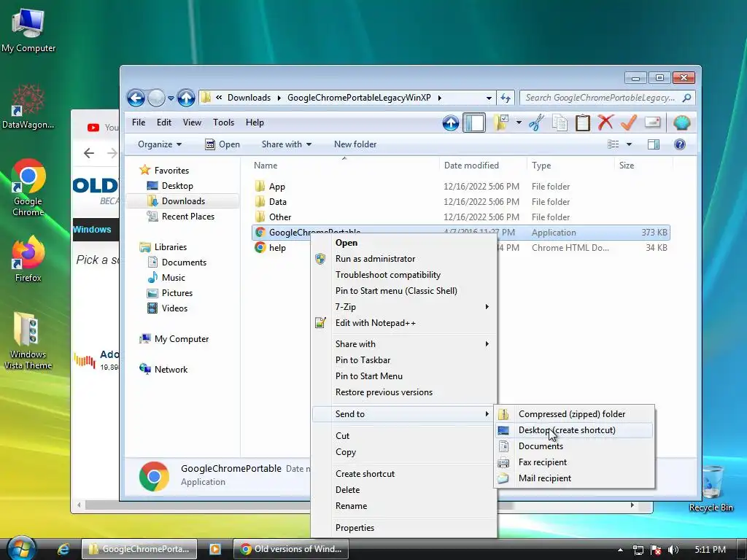Click the address bar refresh button

506,98
